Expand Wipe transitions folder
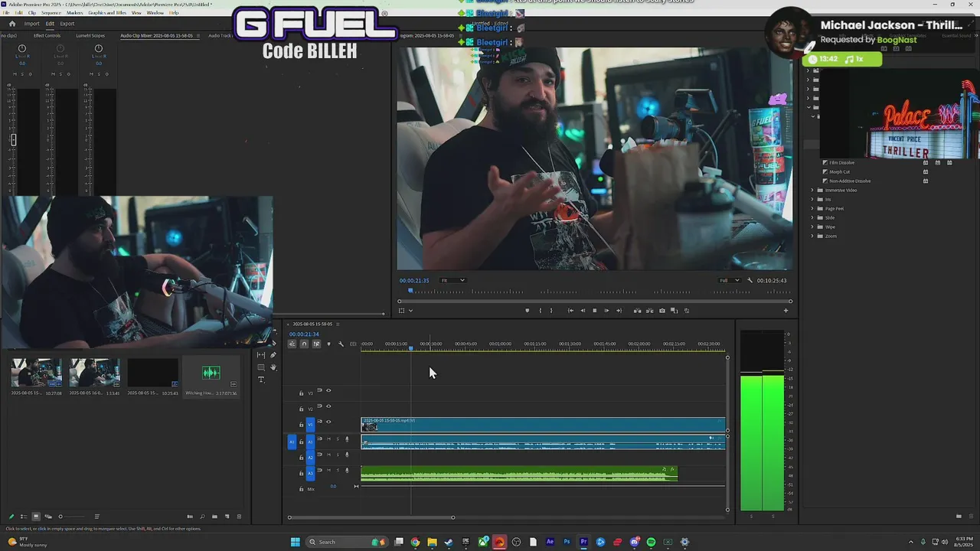The height and width of the screenshot is (551, 980). (x=812, y=227)
